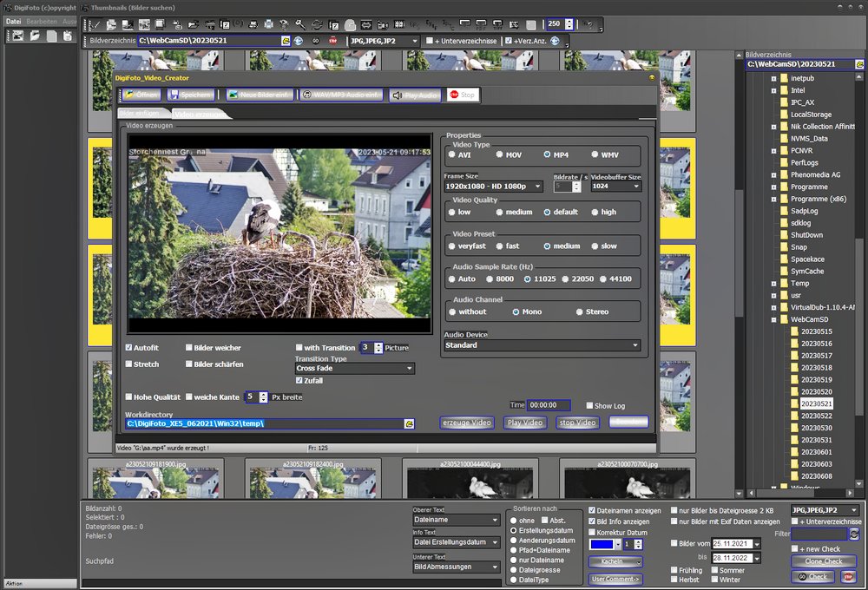
Task: Click the folder browse icon next to Workdirectory
Action: click(408, 423)
